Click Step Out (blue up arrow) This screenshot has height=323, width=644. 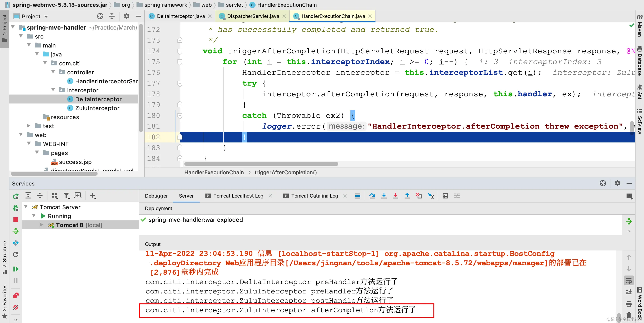[x=407, y=196]
